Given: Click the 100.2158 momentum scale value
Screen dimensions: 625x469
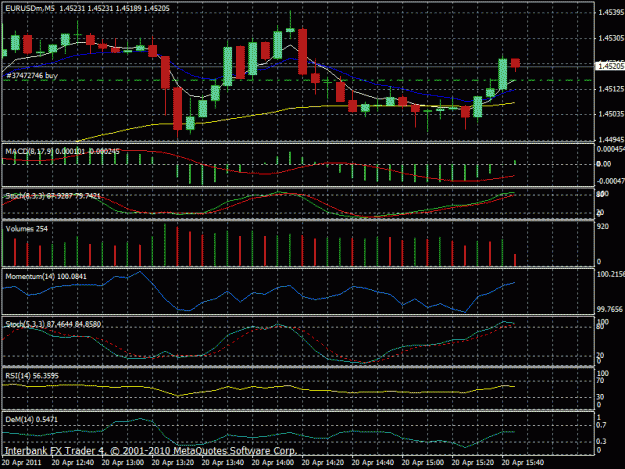Looking at the screenshot, I should coord(611,275).
